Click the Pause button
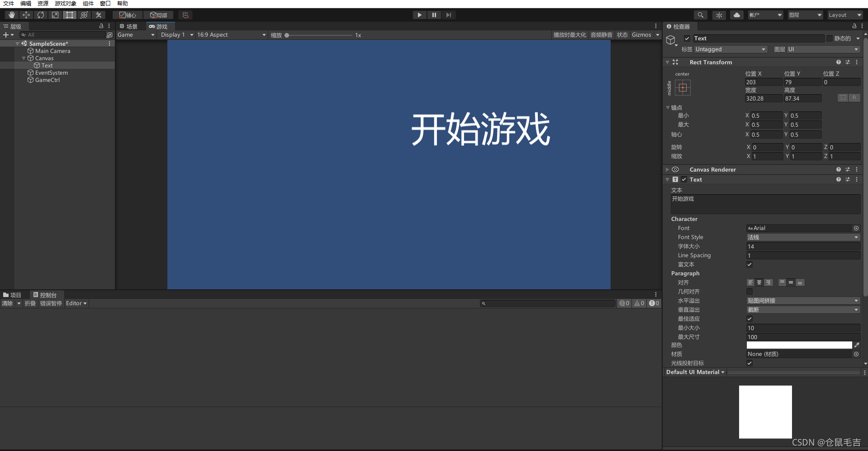 pos(434,15)
